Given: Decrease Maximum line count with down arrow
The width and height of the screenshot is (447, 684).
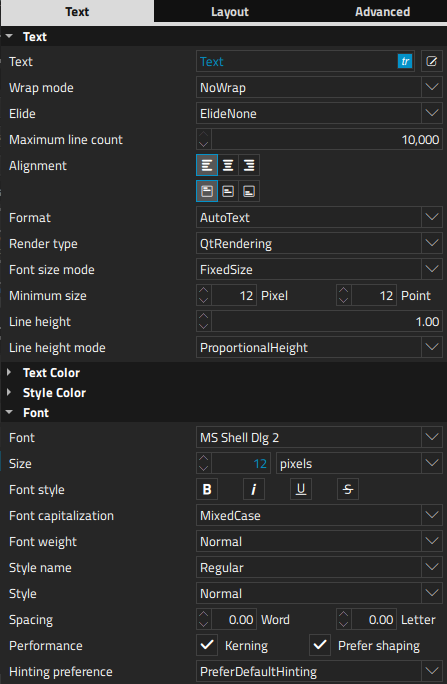Looking at the screenshot, I should 204,144.
